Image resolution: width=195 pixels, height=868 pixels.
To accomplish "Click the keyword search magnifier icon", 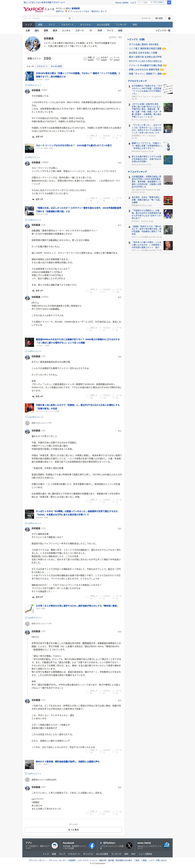I will pyautogui.click(x=70, y=18).
